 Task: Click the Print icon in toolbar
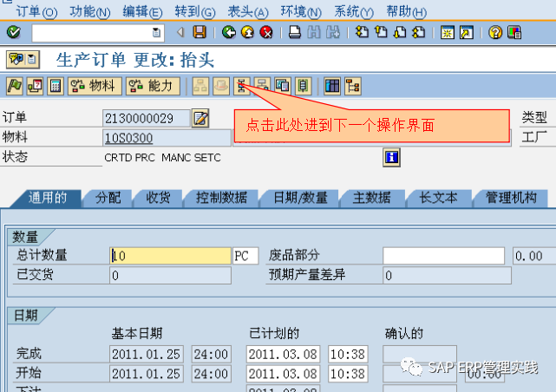point(295,33)
